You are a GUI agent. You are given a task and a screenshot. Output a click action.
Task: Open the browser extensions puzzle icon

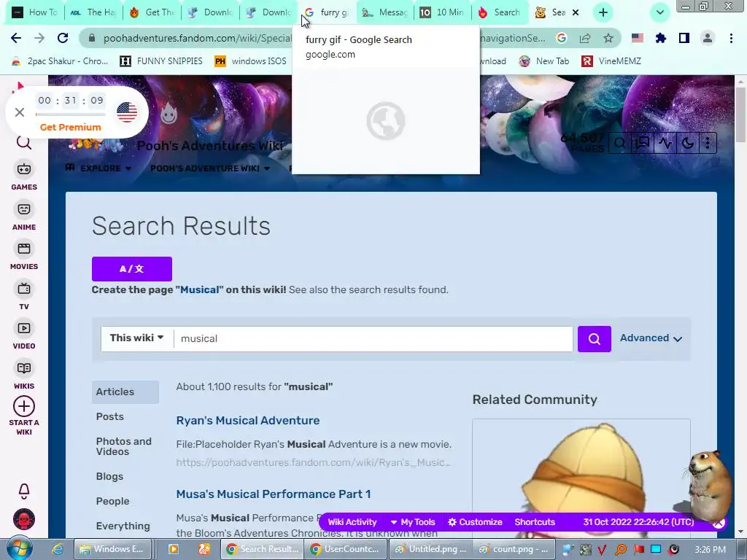661,38
